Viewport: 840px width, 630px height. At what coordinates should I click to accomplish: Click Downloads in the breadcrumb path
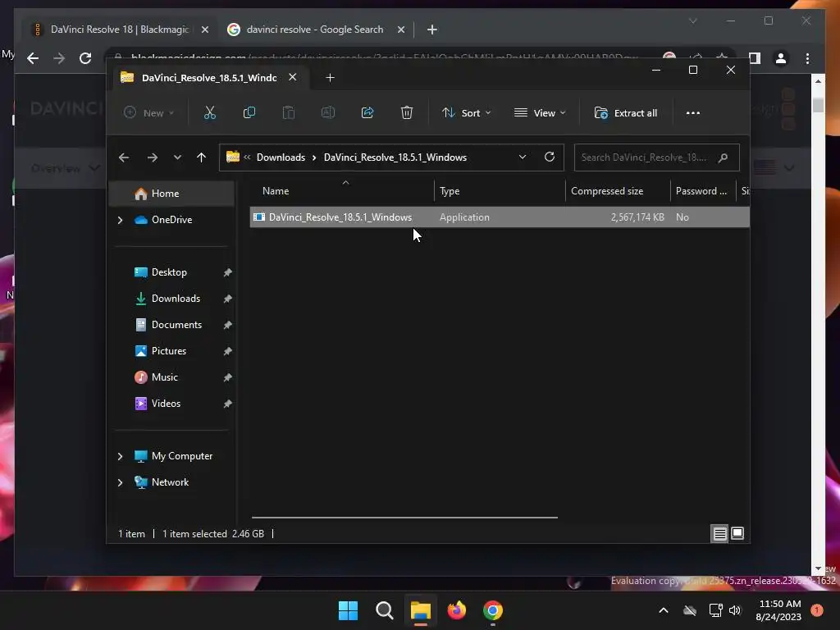tap(281, 157)
